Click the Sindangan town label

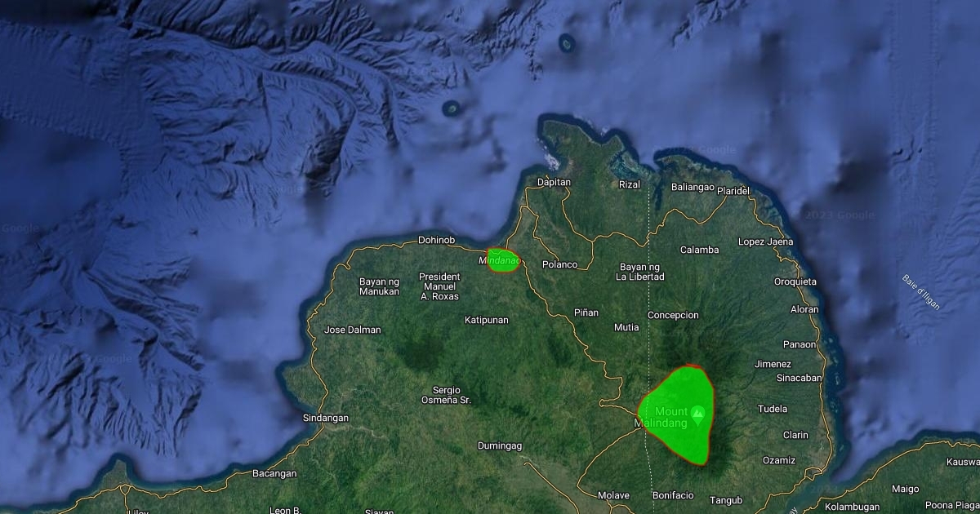[326, 418]
